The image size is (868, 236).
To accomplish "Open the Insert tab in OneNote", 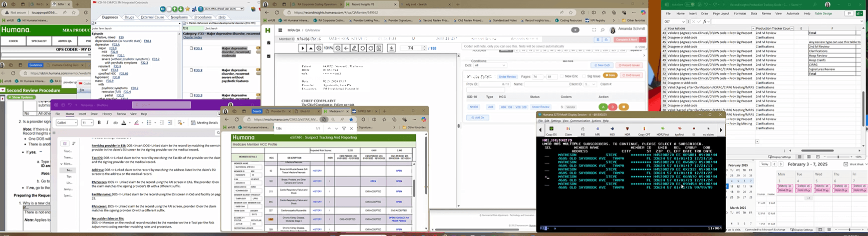I will point(82,114).
